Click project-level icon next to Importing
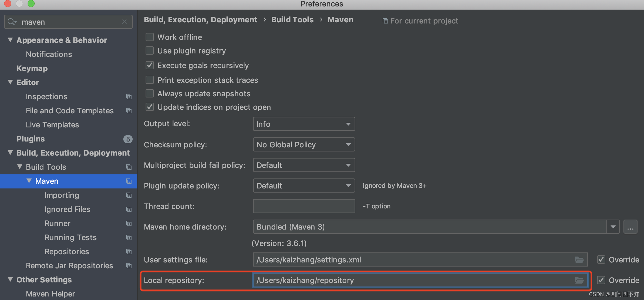644x300 pixels. 129,195
